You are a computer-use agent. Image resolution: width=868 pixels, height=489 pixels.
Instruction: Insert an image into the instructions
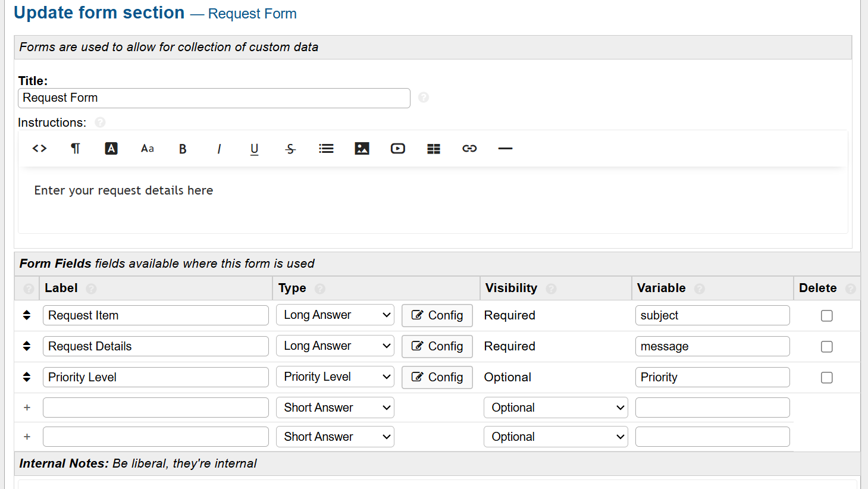click(x=362, y=149)
